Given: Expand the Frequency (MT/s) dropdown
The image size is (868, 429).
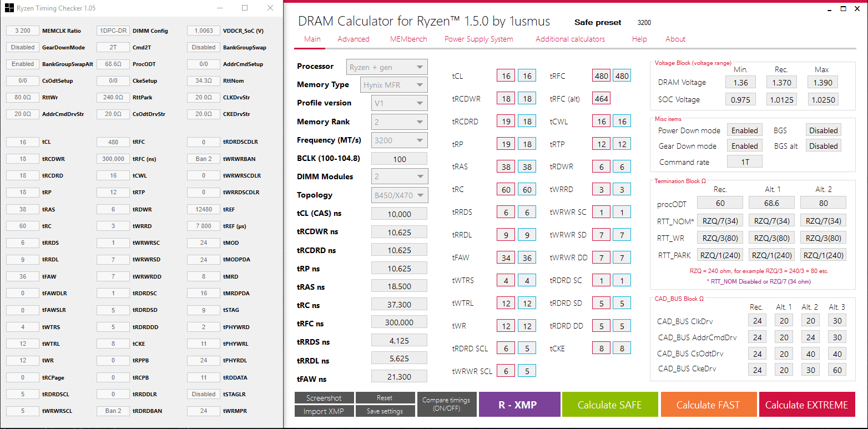Looking at the screenshot, I should [x=399, y=140].
